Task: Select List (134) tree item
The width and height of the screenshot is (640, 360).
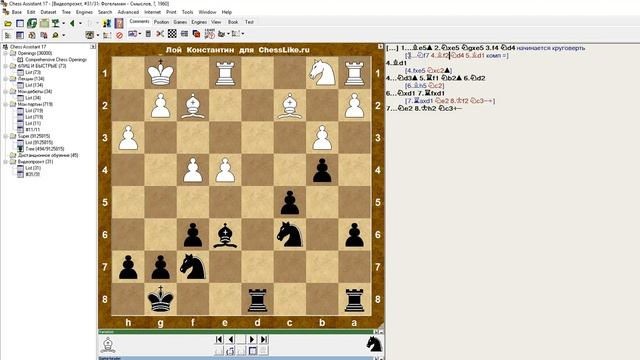Action: [34, 85]
